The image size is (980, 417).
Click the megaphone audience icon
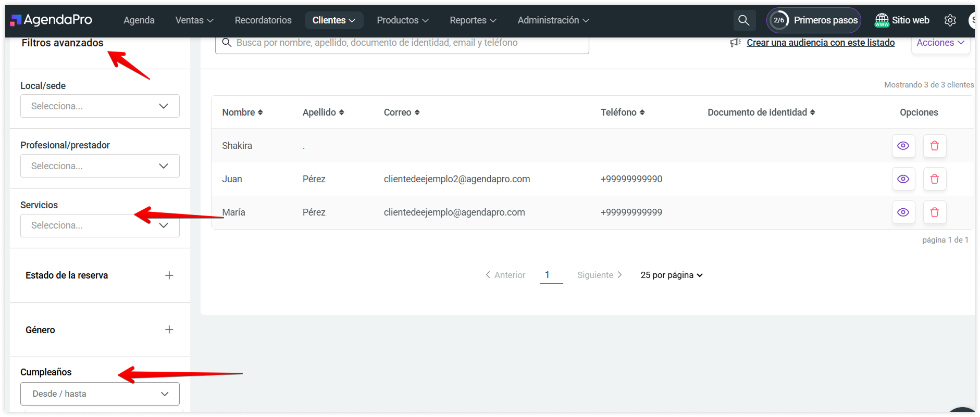click(x=735, y=43)
